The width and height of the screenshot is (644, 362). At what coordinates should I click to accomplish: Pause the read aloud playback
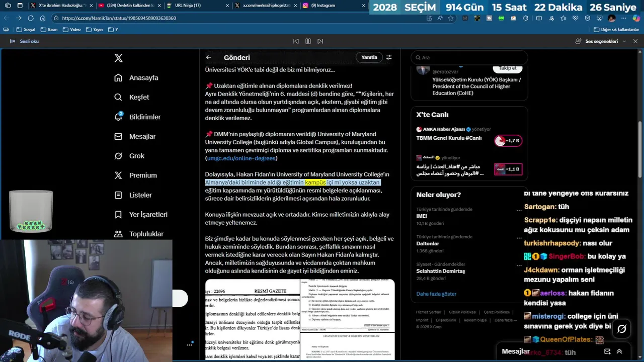click(308, 41)
